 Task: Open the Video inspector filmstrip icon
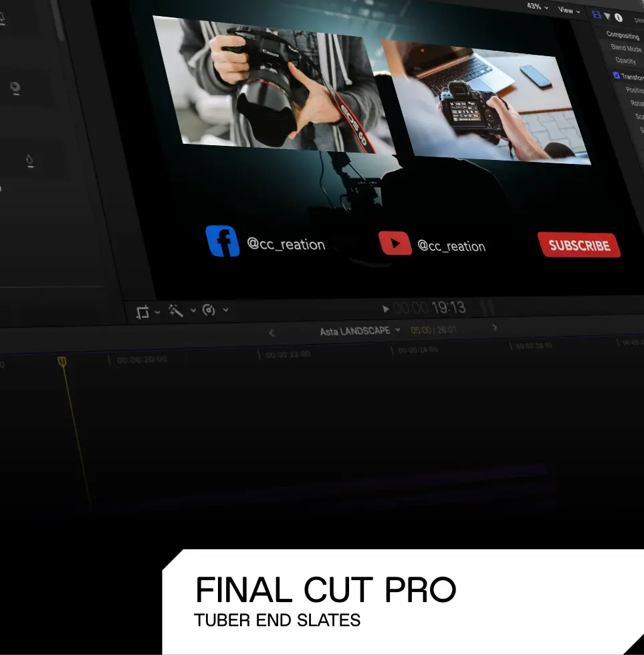[x=597, y=15]
